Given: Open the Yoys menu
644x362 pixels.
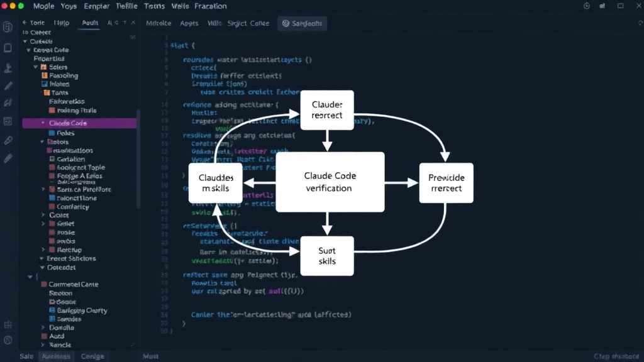Looking at the screenshot, I should pyautogui.click(x=69, y=6).
